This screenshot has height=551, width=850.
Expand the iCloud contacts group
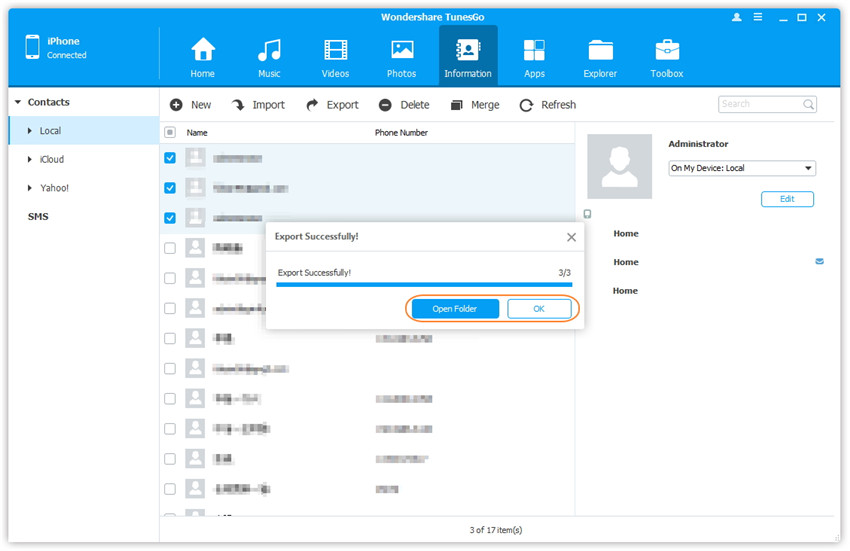coord(31,160)
